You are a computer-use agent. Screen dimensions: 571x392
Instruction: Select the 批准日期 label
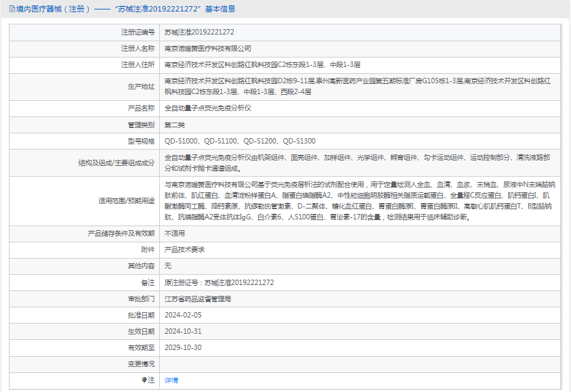142,315
